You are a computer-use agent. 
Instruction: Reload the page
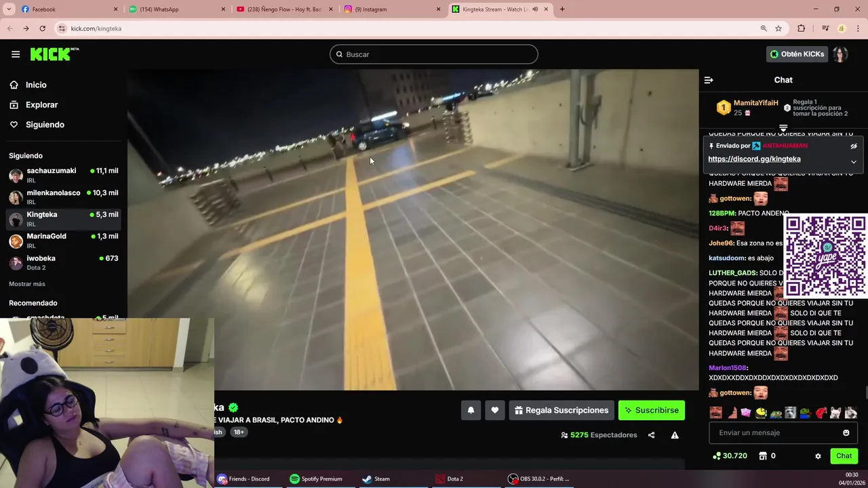point(42,28)
